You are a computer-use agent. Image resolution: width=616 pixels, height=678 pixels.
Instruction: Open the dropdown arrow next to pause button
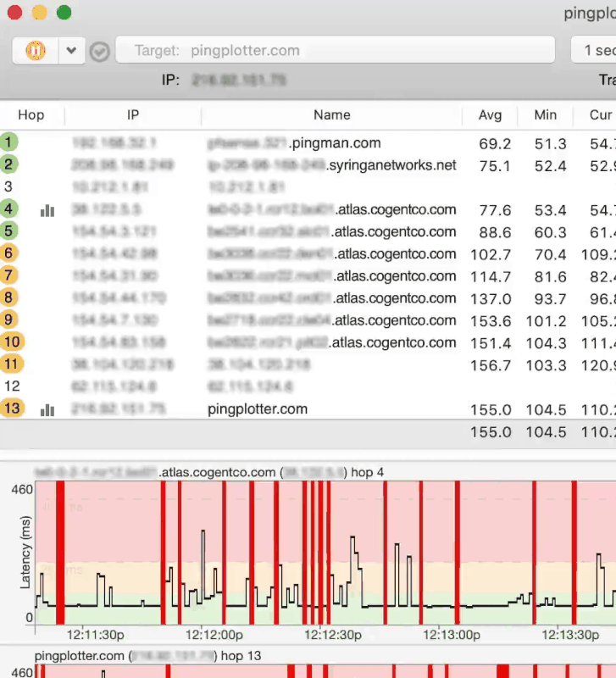click(x=71, y=51)
